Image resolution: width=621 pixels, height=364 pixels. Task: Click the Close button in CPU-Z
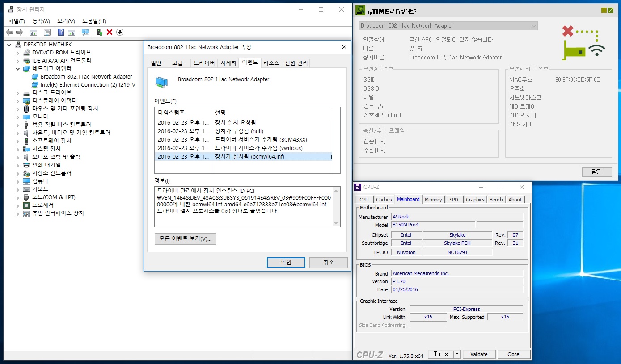513,354
